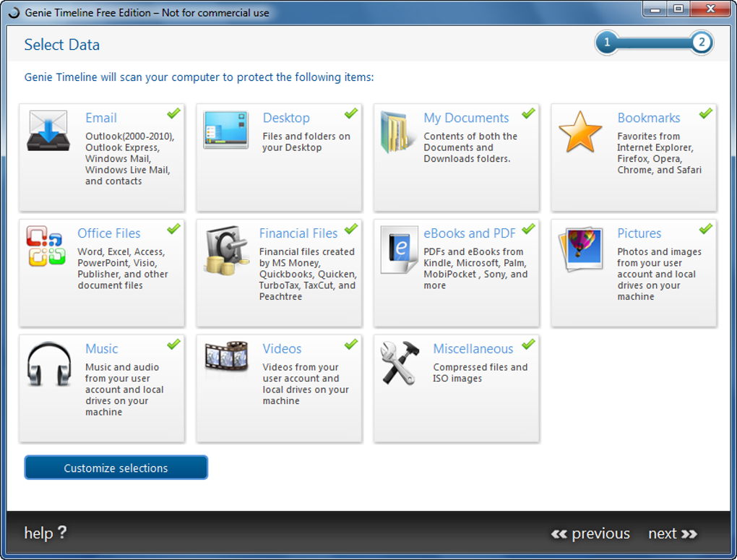The image size is (737, 560).
Task: Minimize the Genie Timeline window
Action: (655, 9)
